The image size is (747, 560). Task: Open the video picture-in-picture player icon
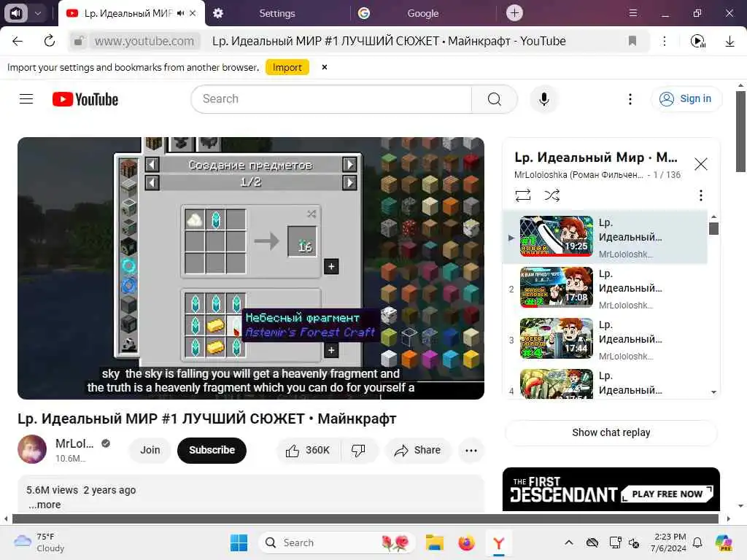pos(697,42)
